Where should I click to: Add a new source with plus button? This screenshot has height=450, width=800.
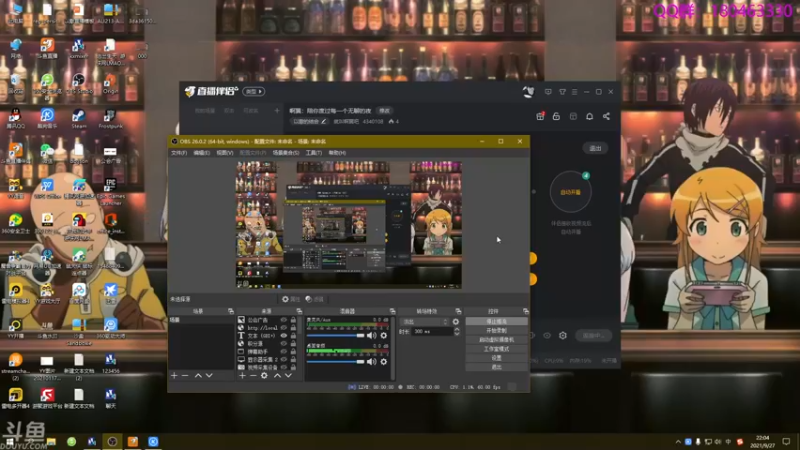tap(242, 376)
